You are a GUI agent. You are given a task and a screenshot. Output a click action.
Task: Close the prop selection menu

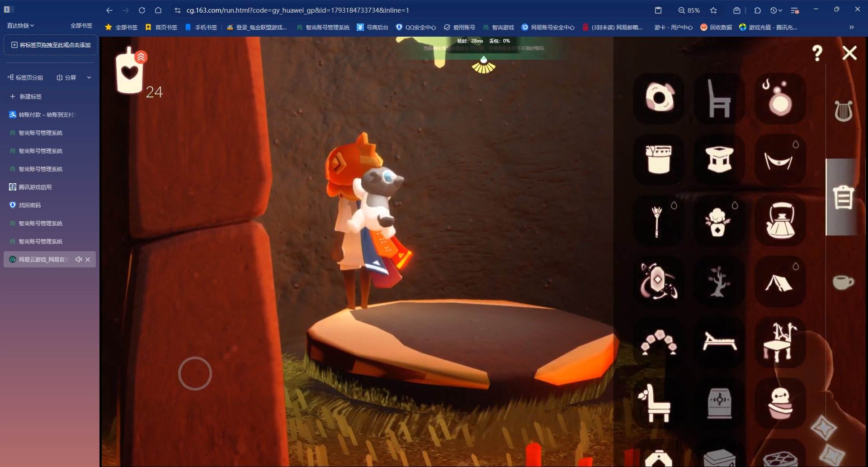(x=849, y=53)
